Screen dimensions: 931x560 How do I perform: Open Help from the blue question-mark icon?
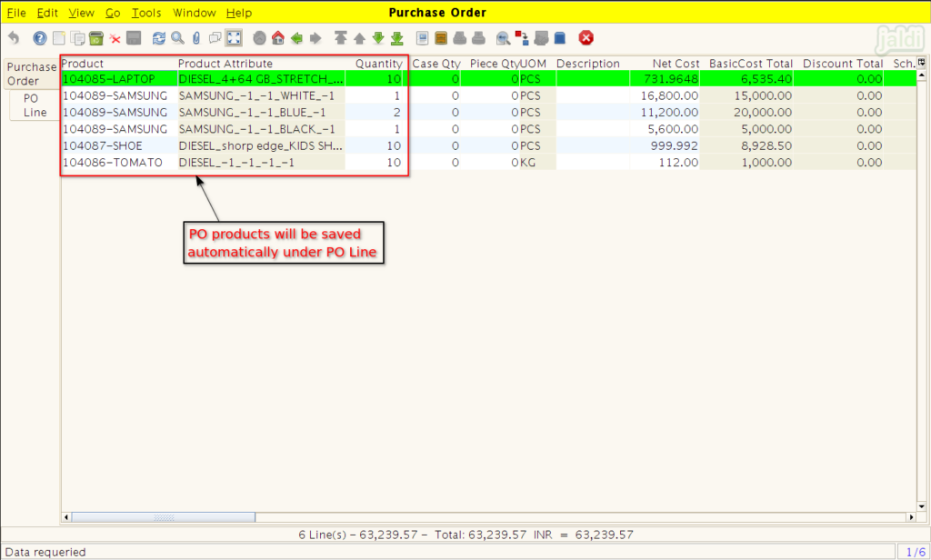tap(40, 38)
